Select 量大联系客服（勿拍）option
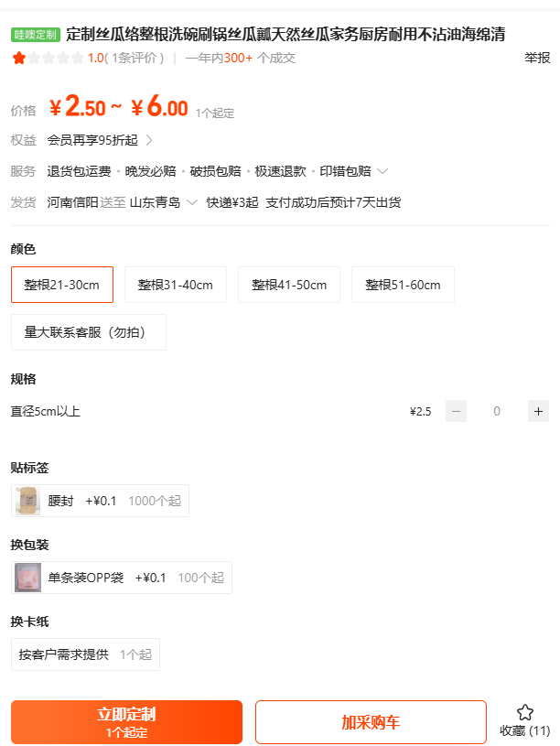Image resolution: width=560 pixels, height=746 pixels. [x=89, y=332]
